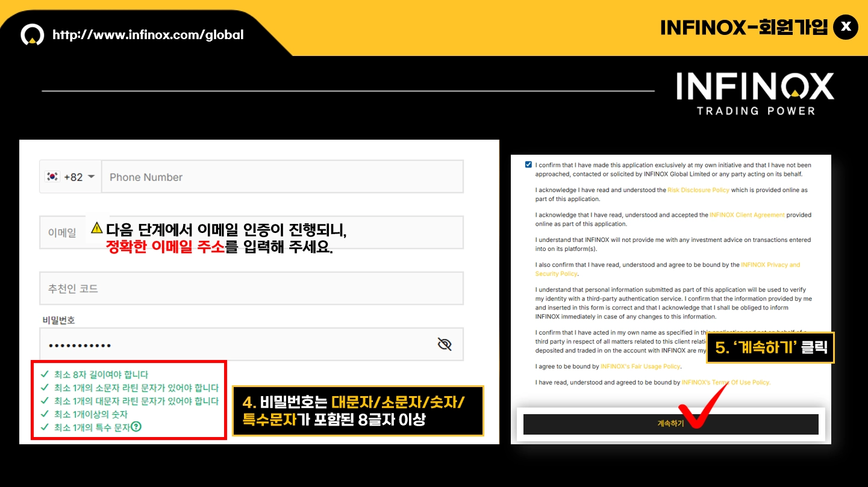Click the masked password field
This screenshot has height=487, width=868.
251,344
